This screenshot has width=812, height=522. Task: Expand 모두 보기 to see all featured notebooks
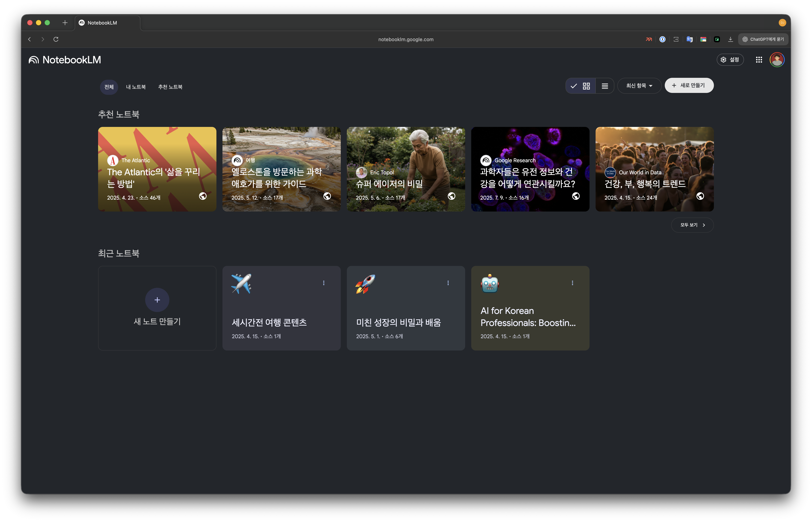pyautogui.click(x=692, y=225)
